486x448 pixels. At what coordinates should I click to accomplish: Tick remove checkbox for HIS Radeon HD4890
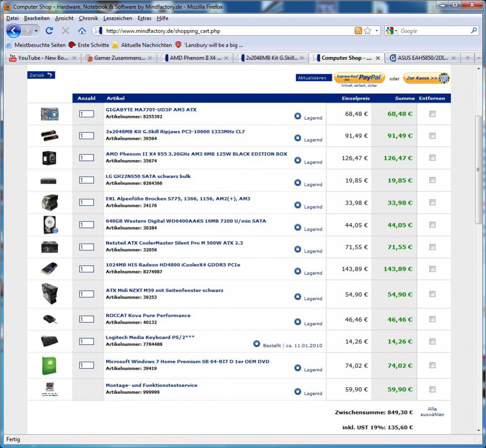pos(432,269)
